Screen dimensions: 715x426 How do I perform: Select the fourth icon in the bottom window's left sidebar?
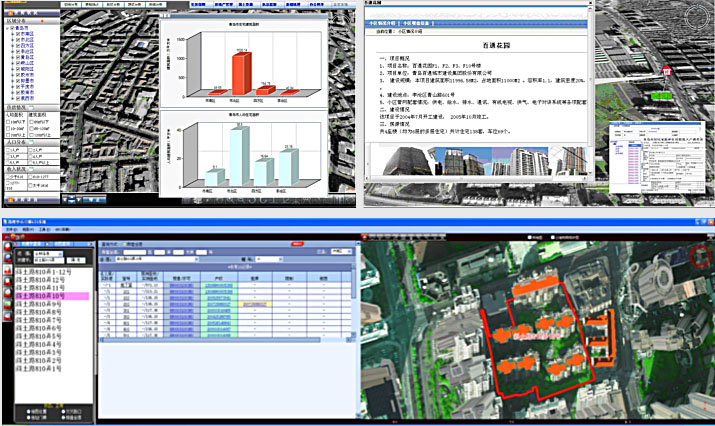click(8, 281)
